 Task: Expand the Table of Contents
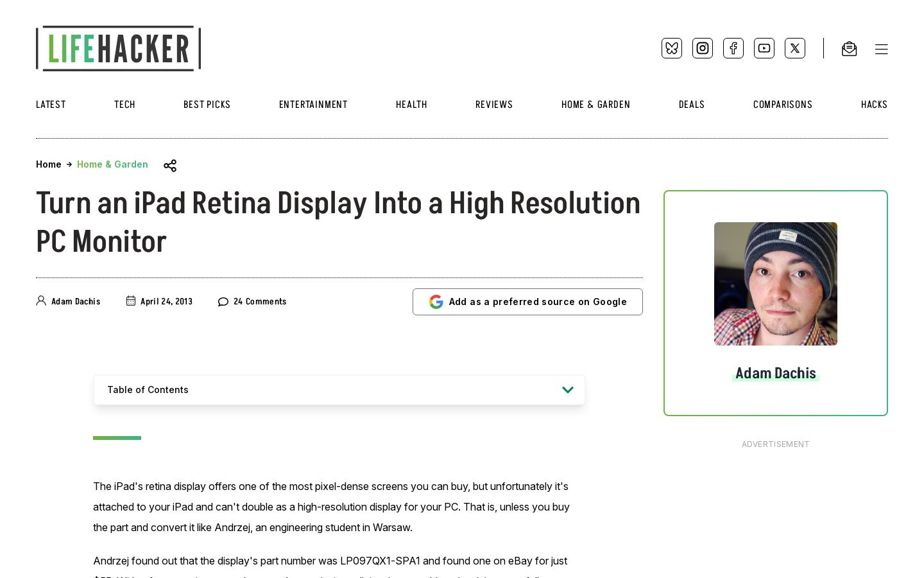coord(339,390)
